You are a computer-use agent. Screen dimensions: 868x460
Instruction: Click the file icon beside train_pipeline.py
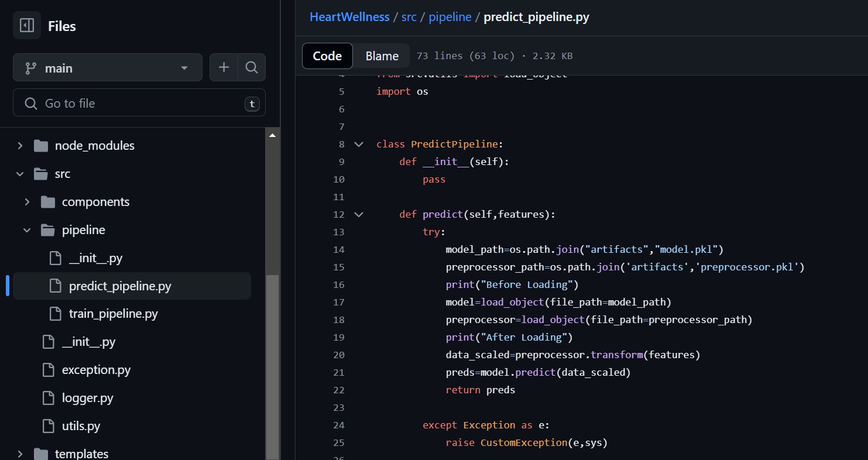[55, 314]
